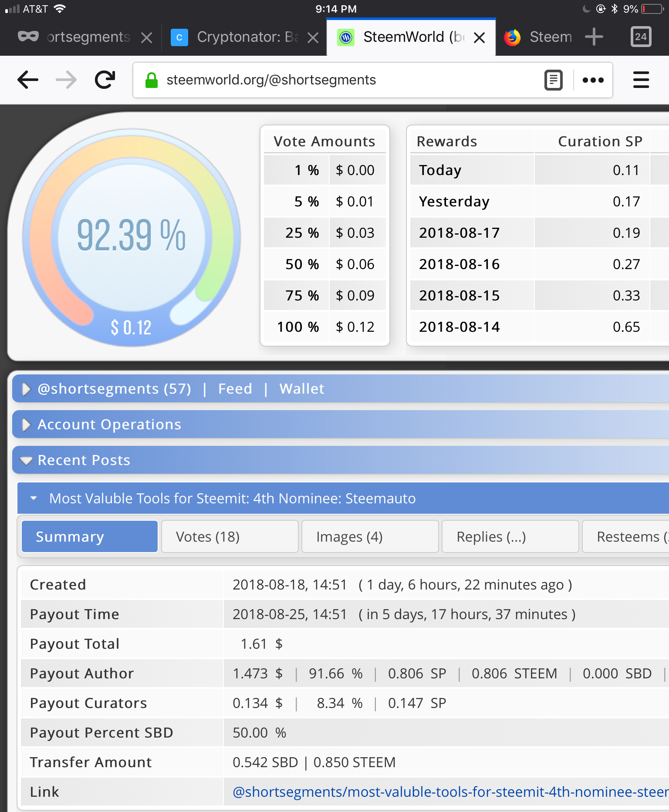Click the Yesterday rewards row
This screenshot has width=669, height=812.
point(540,202)
